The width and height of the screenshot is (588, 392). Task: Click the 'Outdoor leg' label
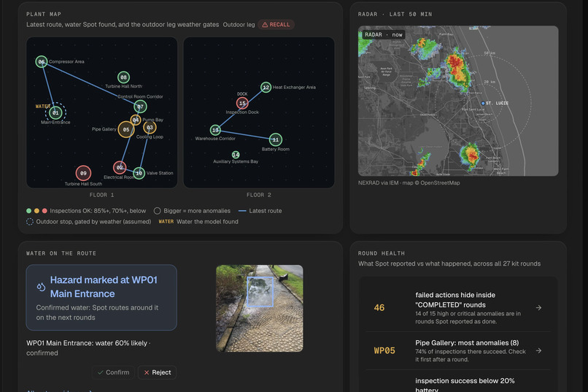pyautogui.click(x=239, y=25)
